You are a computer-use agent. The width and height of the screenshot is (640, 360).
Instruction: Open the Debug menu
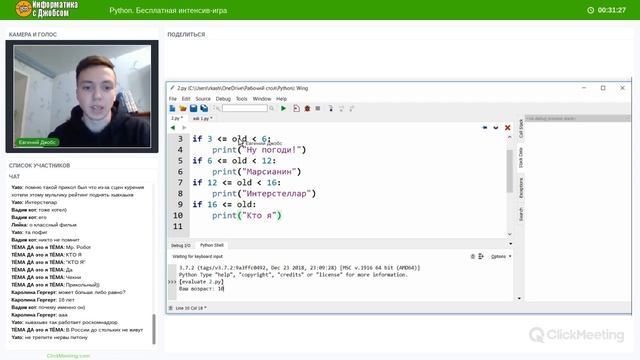(223, 99)
